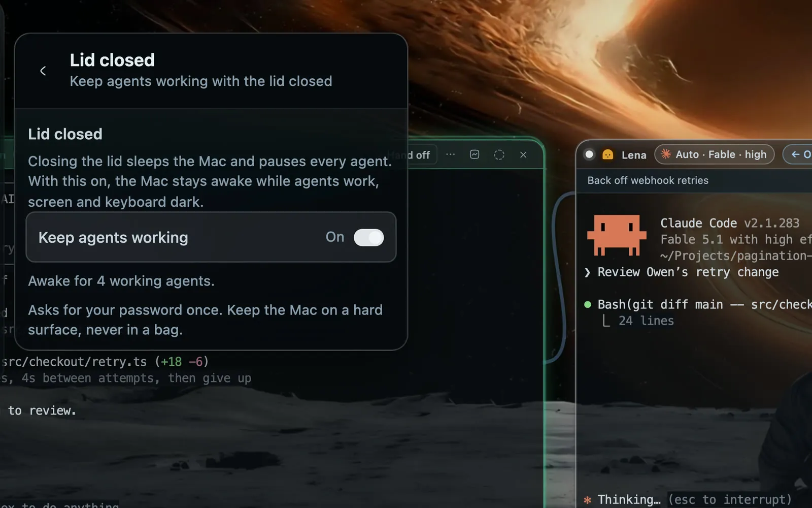812x508 pixels.
Task: Click the Review Owen's retry change prompt
Action: (688, 272)
